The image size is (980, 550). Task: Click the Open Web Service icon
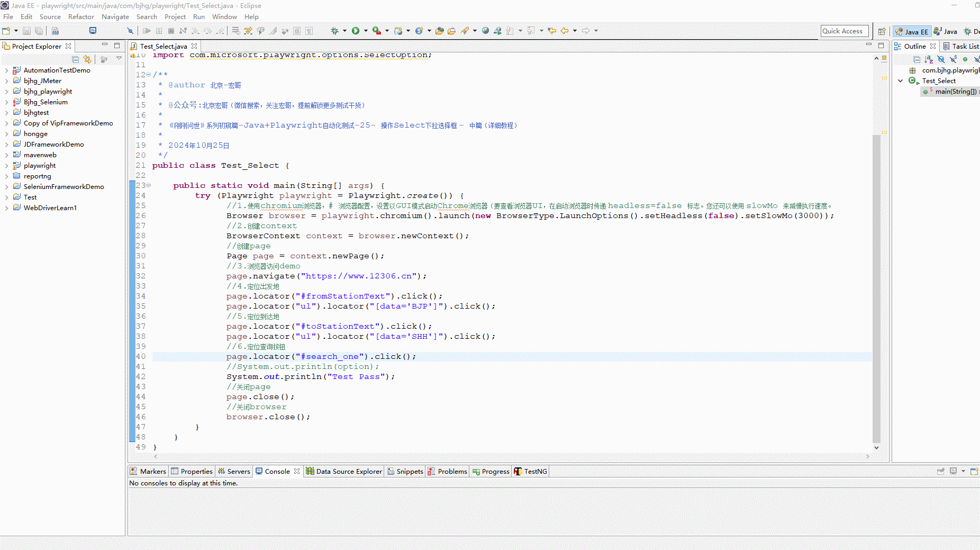click(x=497, y=31)
